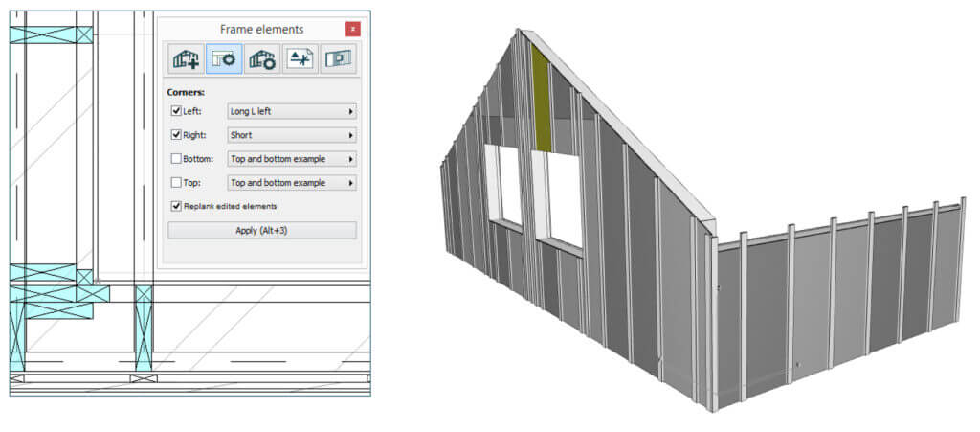Click the left window opening in 3D wall
Viewport: 980px width, 432px height.
point(504,184)
